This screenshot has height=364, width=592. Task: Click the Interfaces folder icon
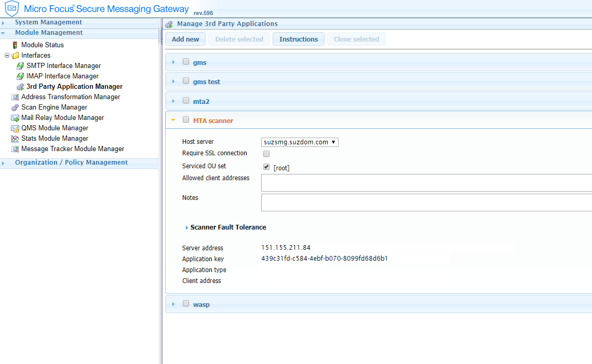(15, 56)
